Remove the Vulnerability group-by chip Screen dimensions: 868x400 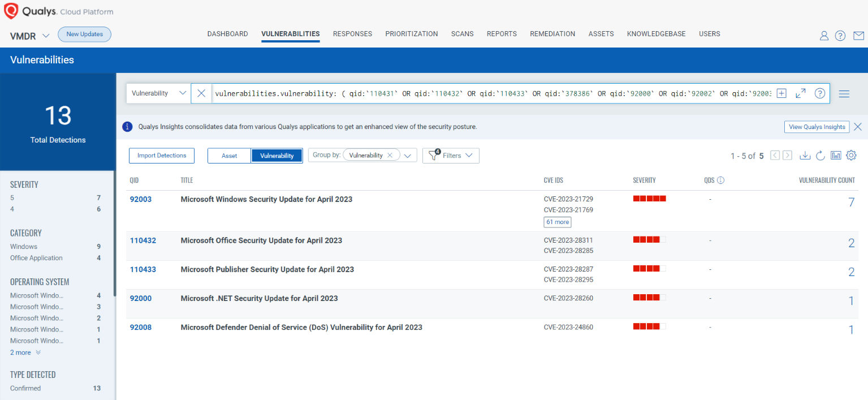tap(390, 155)
